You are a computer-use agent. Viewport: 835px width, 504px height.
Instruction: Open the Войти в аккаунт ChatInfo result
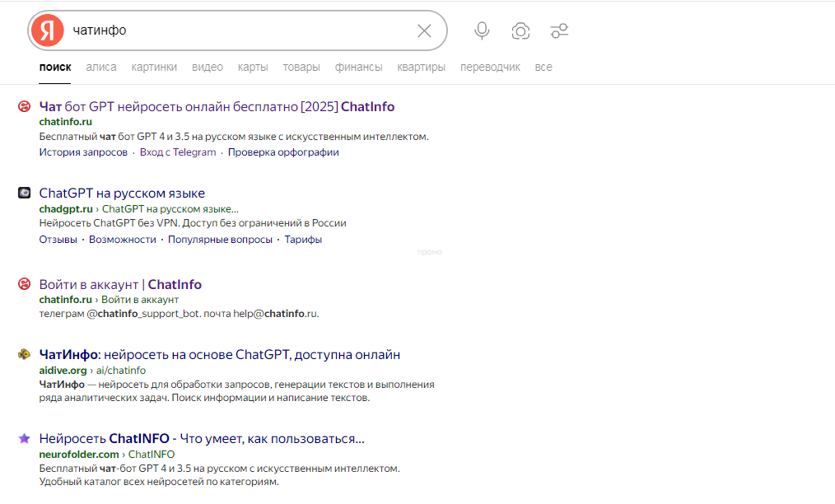click(120, 285)
